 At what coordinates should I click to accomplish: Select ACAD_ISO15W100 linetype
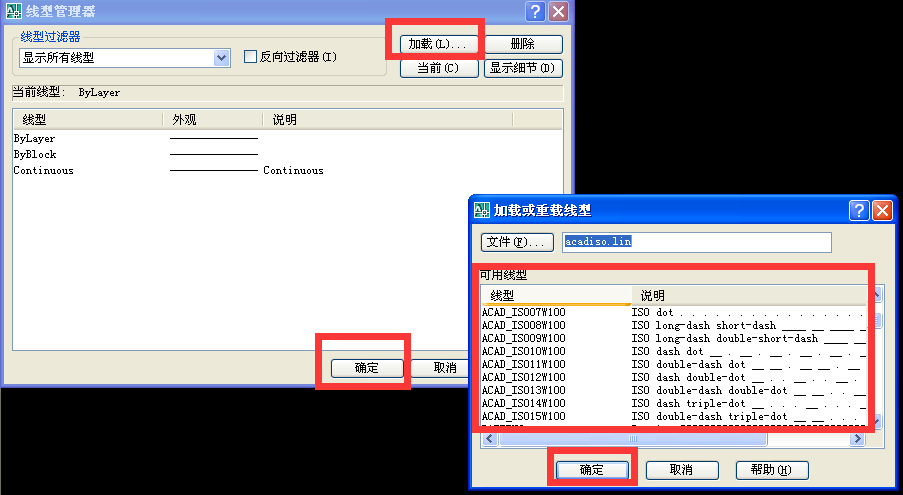[x=674, y=416]
